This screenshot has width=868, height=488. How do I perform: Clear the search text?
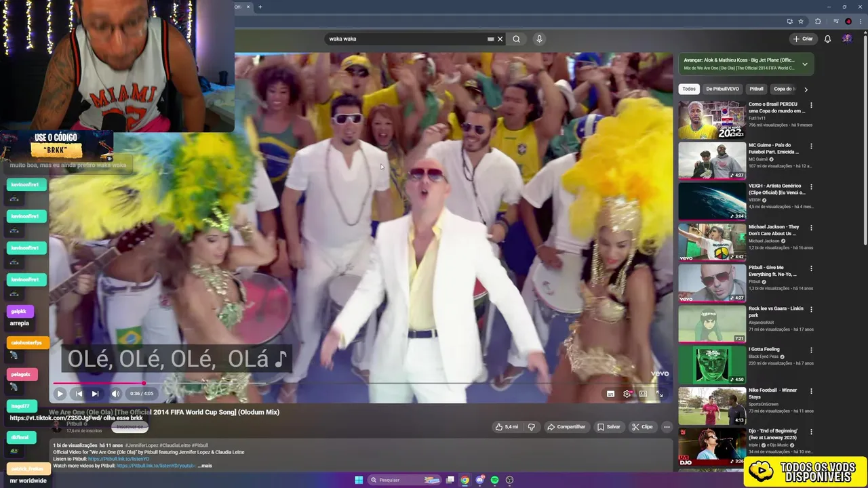[500, 39]
